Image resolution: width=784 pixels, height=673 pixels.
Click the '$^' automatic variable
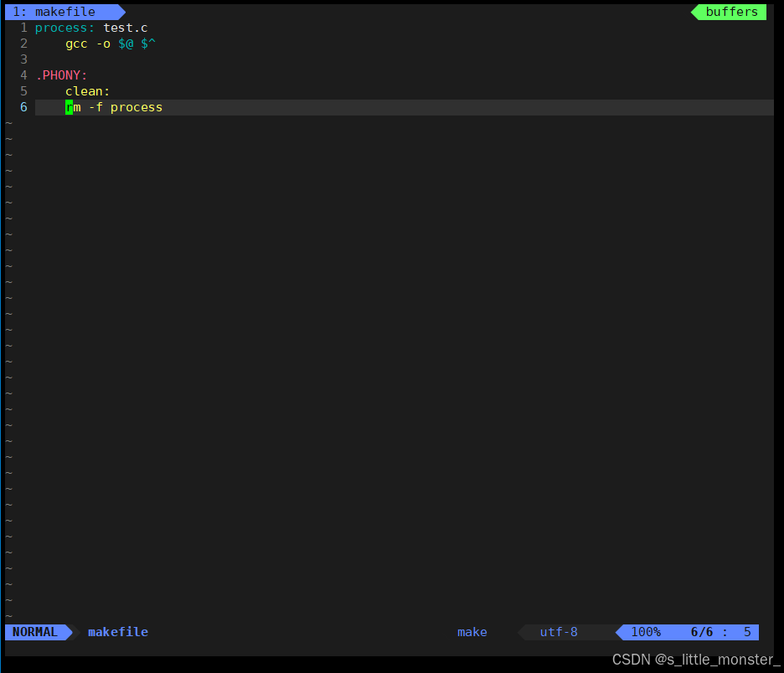(x=148, y=44)
